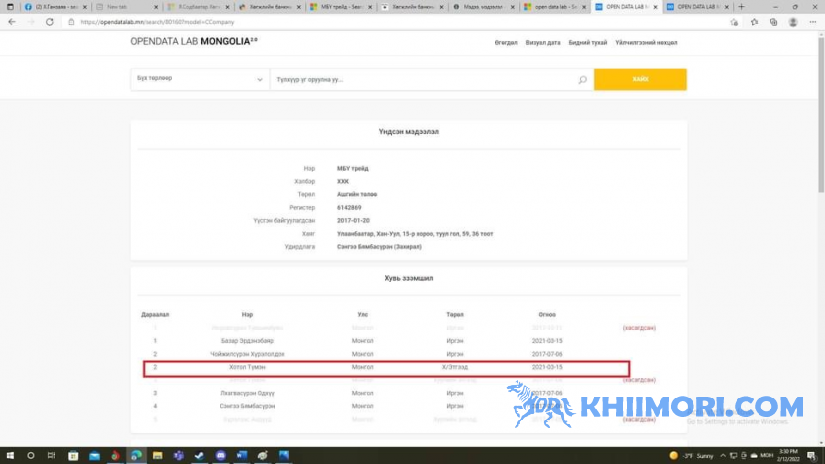Launch Microsoft Store from the taskbar
The height and width of the screenshot is (464, 825).
pyautogui.click(x=73, y=456)
